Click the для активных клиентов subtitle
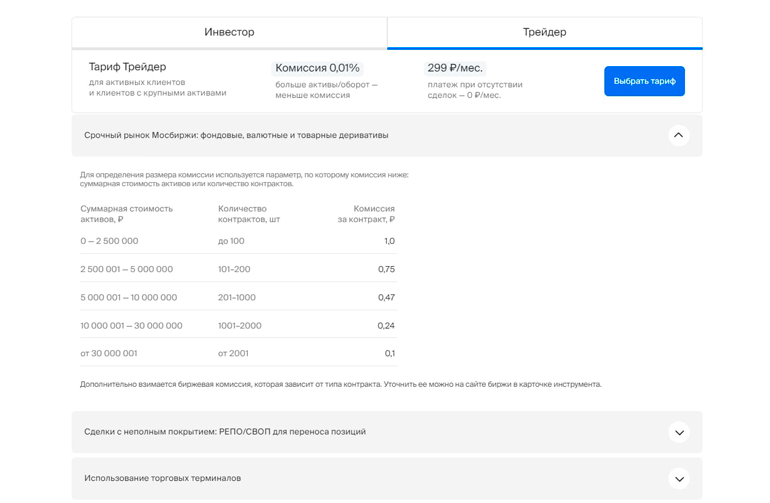Viewport: 770px width, 503px height. [x=158, y=87]
